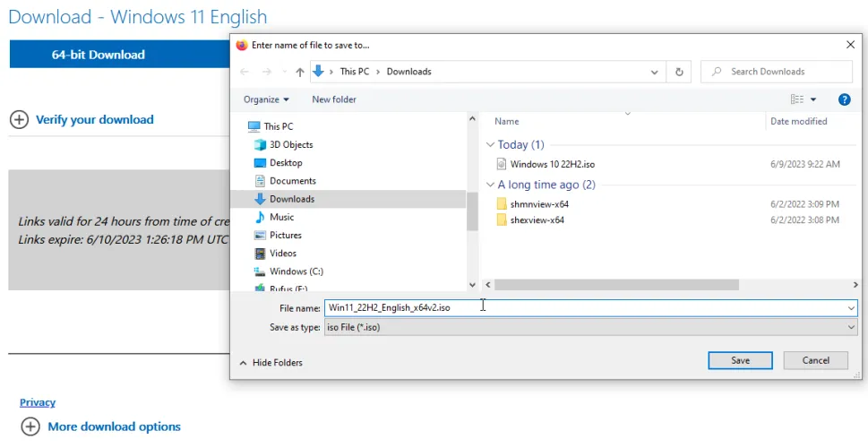Click the Cancel button

tap(815, 360)
